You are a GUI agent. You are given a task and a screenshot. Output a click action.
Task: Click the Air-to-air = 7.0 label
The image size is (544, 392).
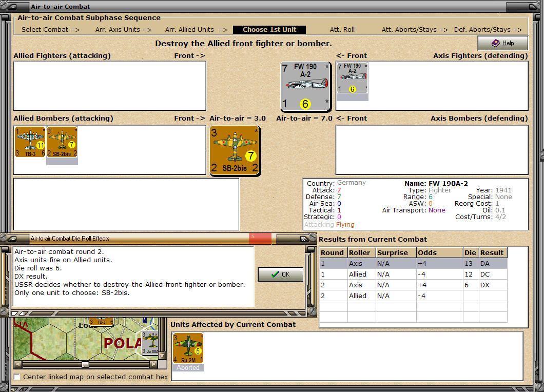click(304, 119)
